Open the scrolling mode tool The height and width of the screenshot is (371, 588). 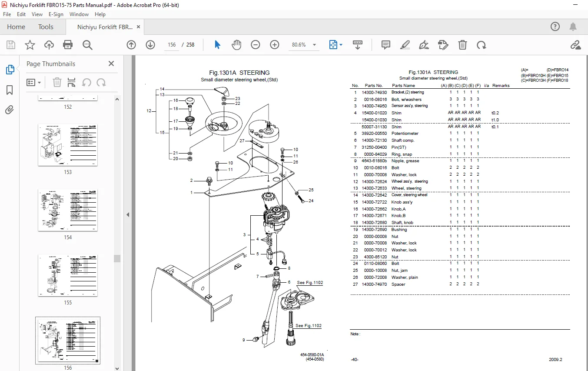(x=358, y=45)
